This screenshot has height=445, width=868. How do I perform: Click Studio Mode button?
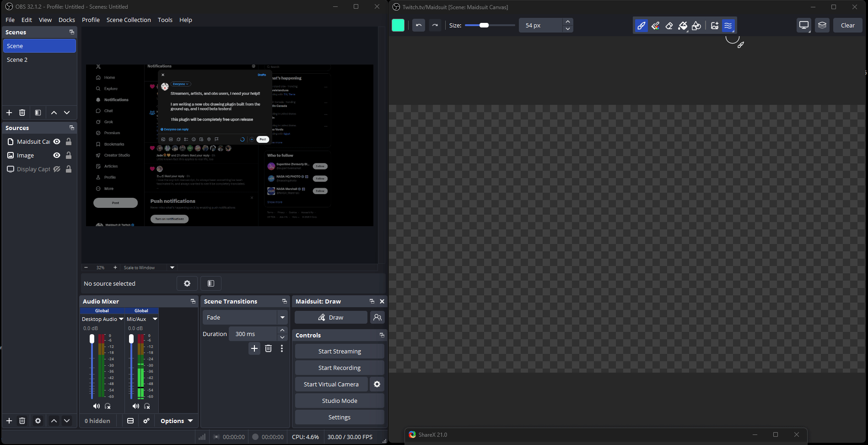(340, 401)
